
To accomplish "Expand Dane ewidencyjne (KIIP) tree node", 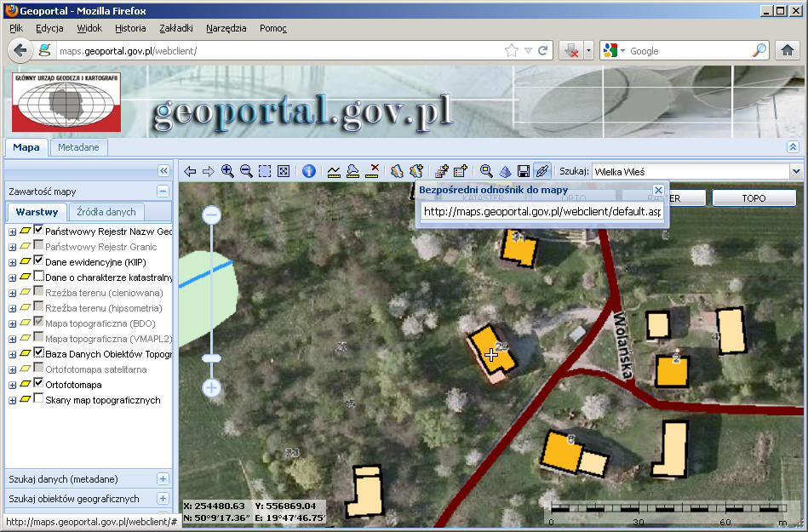I will [13, 263].
